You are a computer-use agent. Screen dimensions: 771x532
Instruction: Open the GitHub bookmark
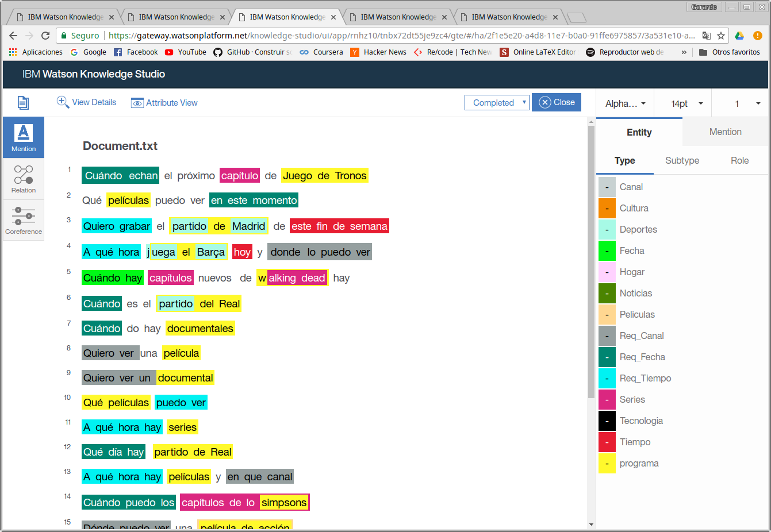pos(253,52)
